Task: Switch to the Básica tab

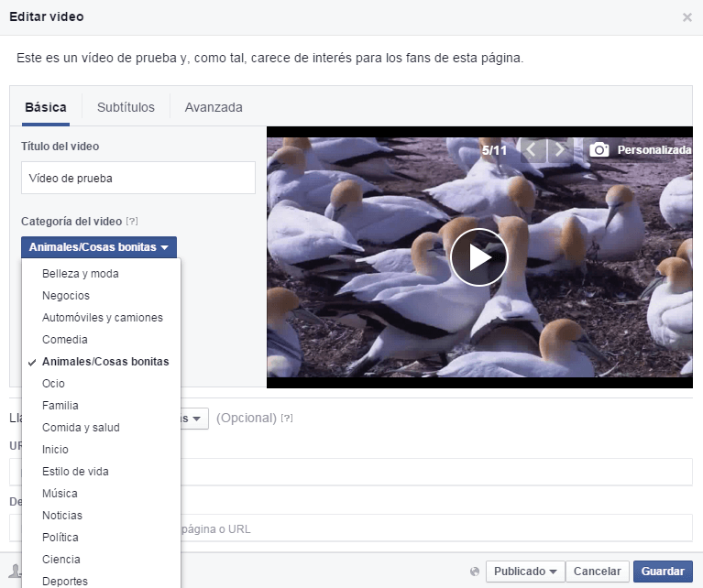Action: click(46, 107)
